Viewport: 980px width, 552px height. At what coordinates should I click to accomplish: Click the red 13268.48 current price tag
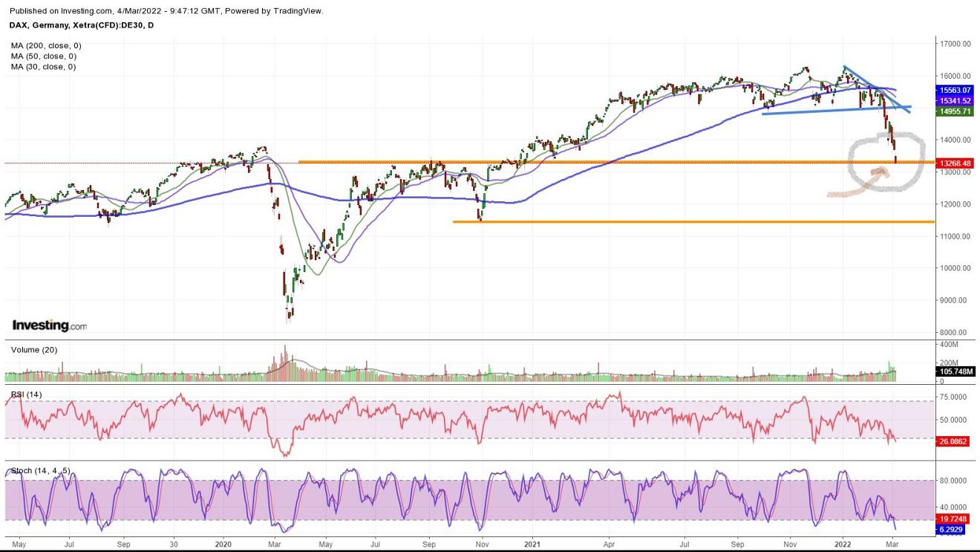point(955,163)
